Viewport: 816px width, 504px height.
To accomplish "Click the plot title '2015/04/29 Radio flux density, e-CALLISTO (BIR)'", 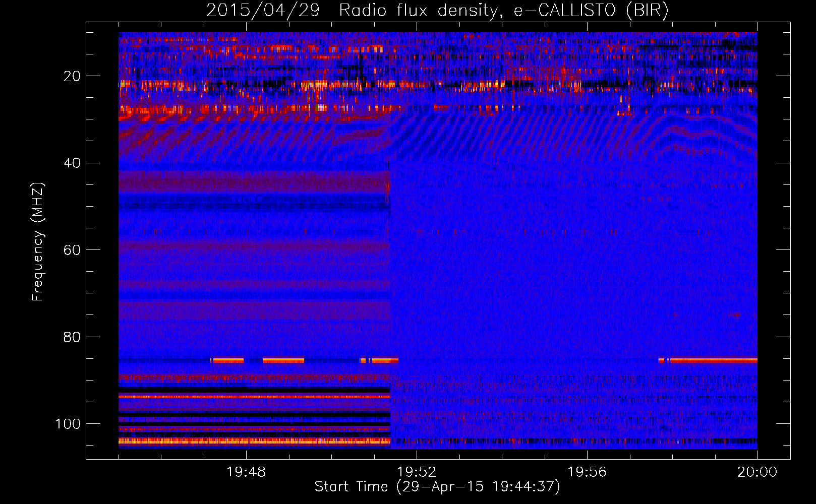I will [x=437, y=10].
